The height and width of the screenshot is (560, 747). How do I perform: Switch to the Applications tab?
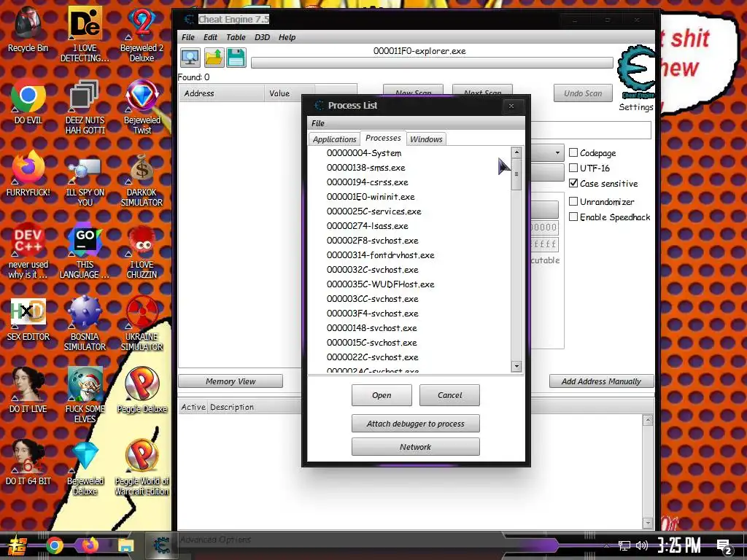(334, 139)
